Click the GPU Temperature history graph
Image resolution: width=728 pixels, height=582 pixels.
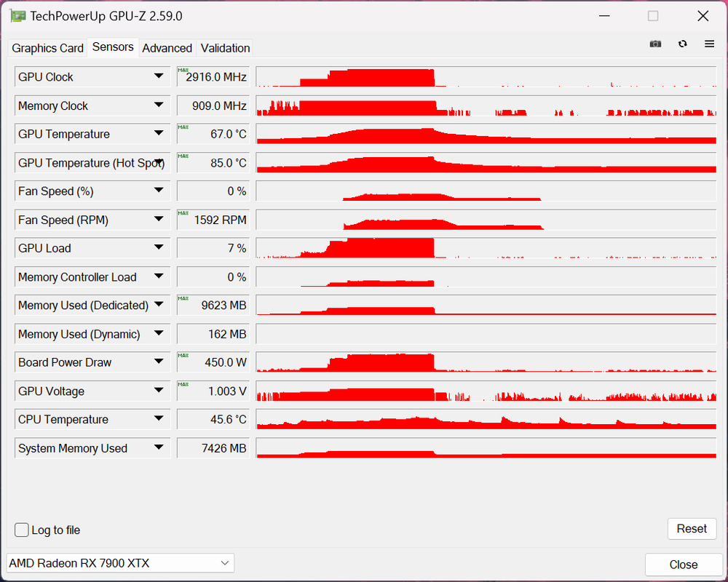point(486,134)
